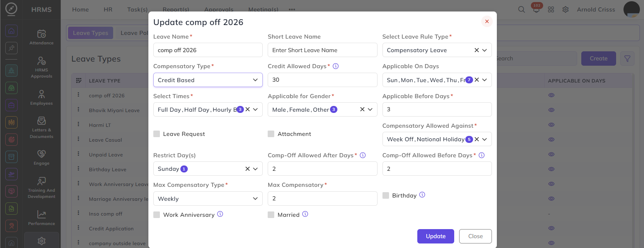This screenshot has width=644, height=248.
Task: Click the filter funnel icon
Action: [627, 59]
